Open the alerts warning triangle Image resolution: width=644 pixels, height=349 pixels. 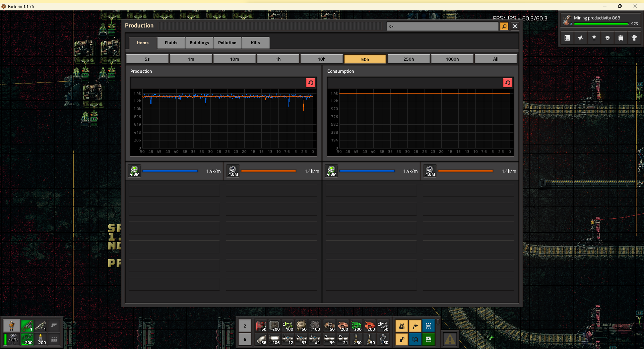tap(450, 339)
